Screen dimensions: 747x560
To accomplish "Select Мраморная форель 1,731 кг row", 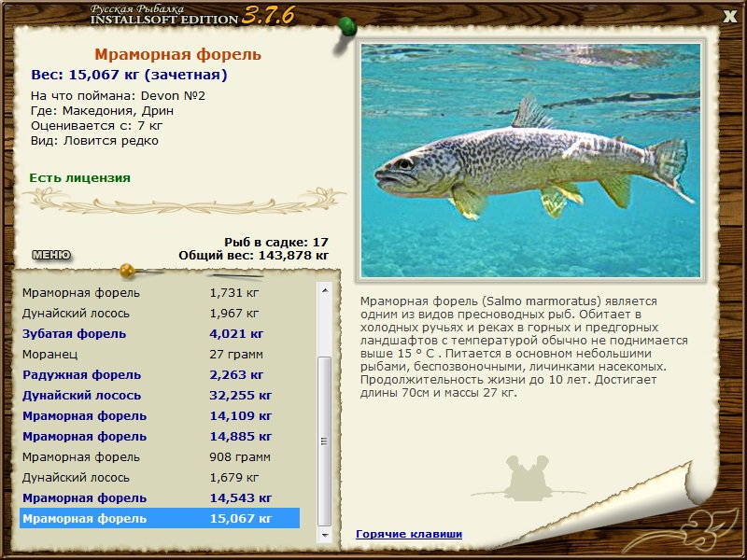I will click(160, 293).
